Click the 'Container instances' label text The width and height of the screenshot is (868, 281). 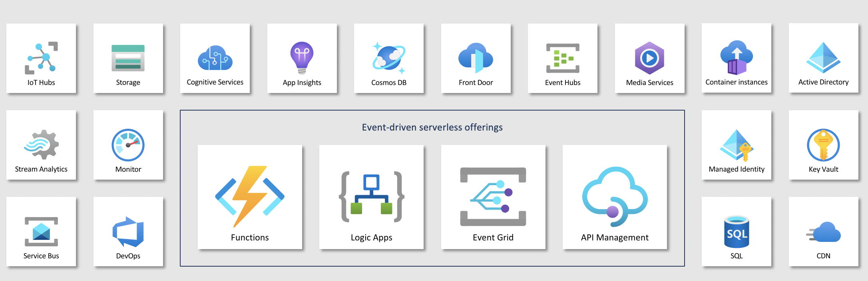(737, 82)
